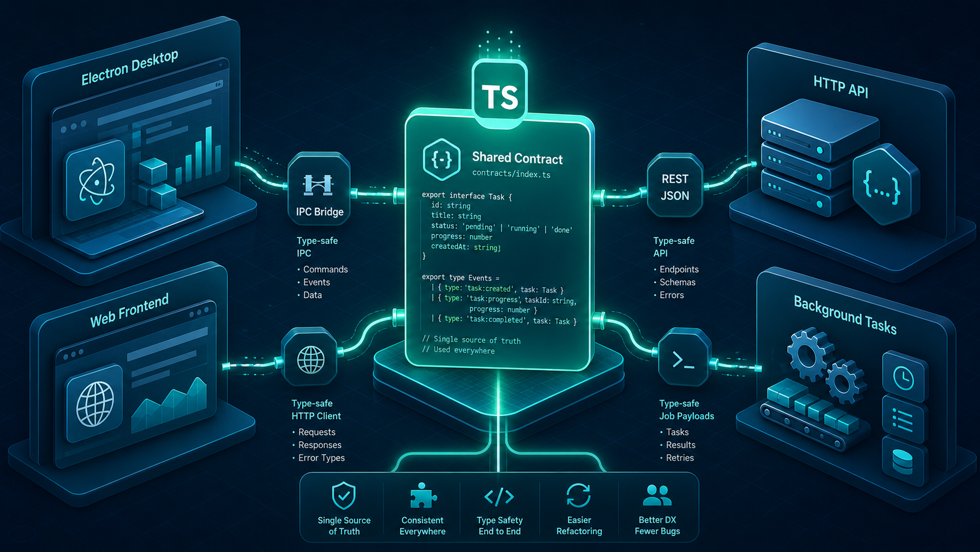980x552 pixels.
Task: Click the Single Source of Truth label
Action: [x=344, y=526]
